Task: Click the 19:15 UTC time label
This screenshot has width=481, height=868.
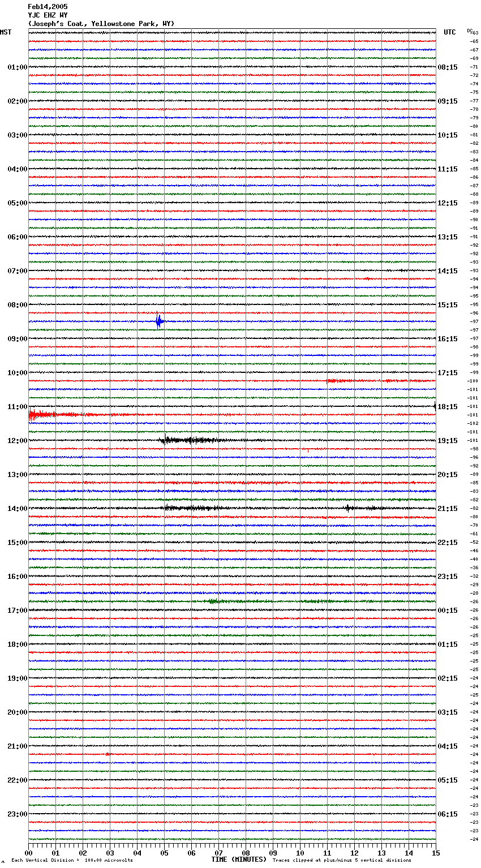Action: tap(448, 441)
